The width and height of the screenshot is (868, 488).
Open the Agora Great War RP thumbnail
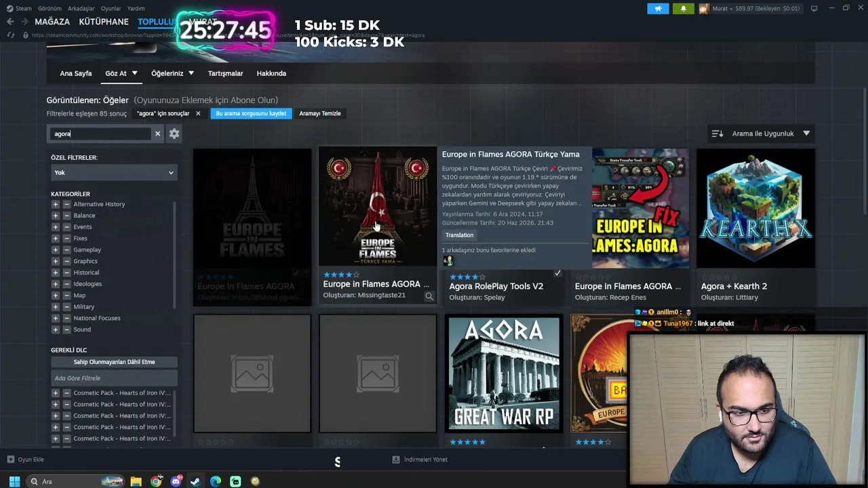pos(504,373)
